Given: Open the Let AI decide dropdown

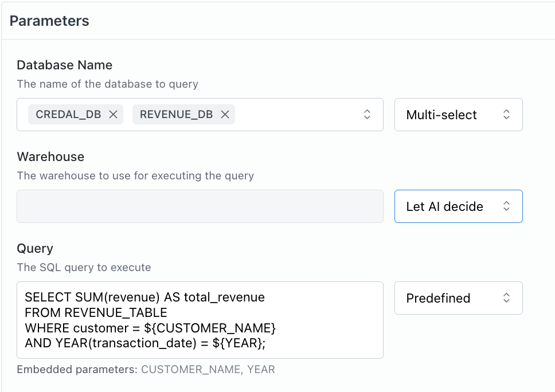Looking at the screenshot, I should click(458, 206).
